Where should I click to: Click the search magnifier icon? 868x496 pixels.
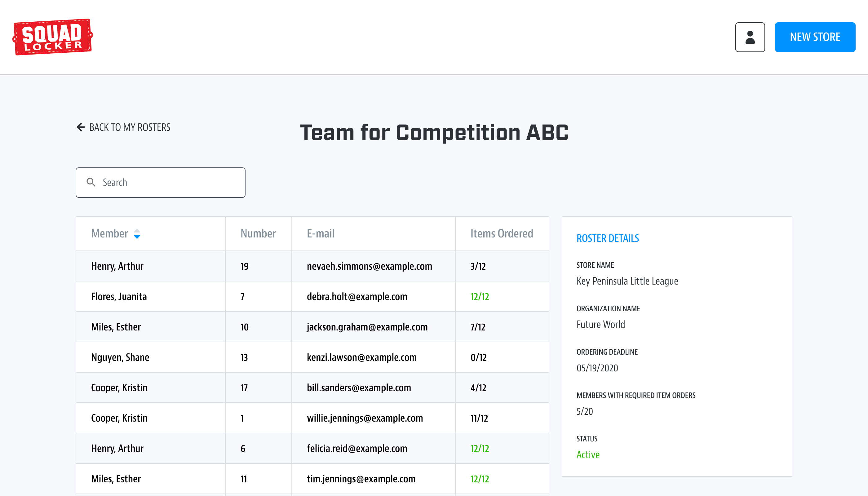tap(91, 182)
